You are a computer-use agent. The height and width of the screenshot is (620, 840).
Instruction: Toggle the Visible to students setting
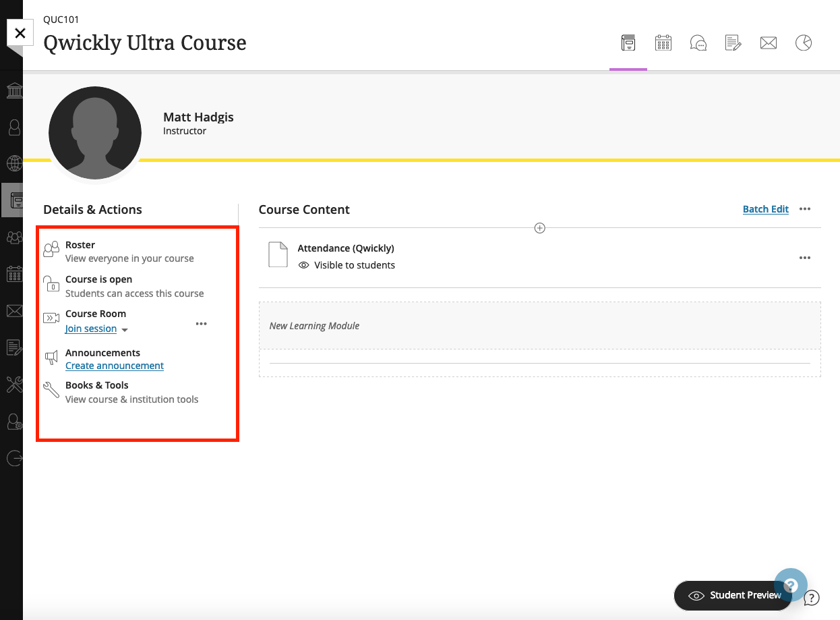coord(347,265)
